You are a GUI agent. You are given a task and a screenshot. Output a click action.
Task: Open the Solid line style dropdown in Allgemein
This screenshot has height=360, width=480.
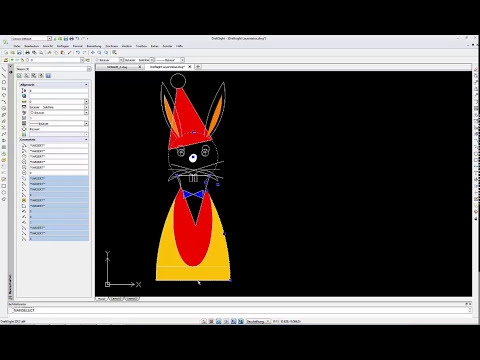pyautogui.click(x=86, y=107)
